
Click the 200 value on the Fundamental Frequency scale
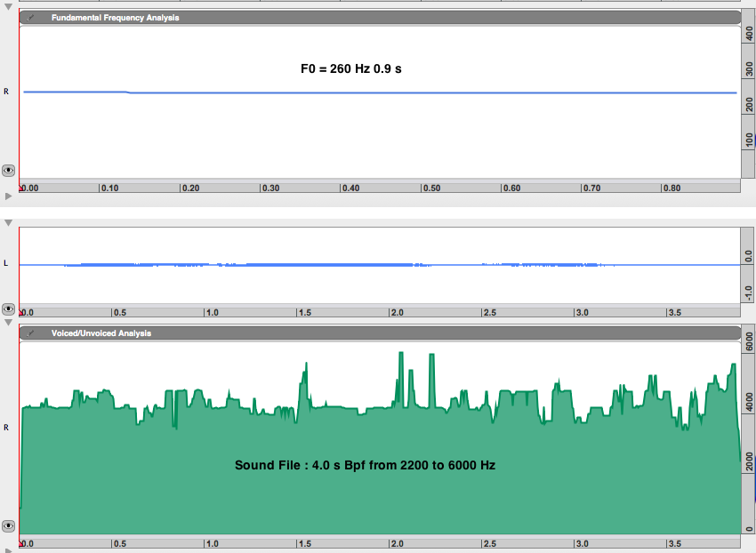coord(749,105)
